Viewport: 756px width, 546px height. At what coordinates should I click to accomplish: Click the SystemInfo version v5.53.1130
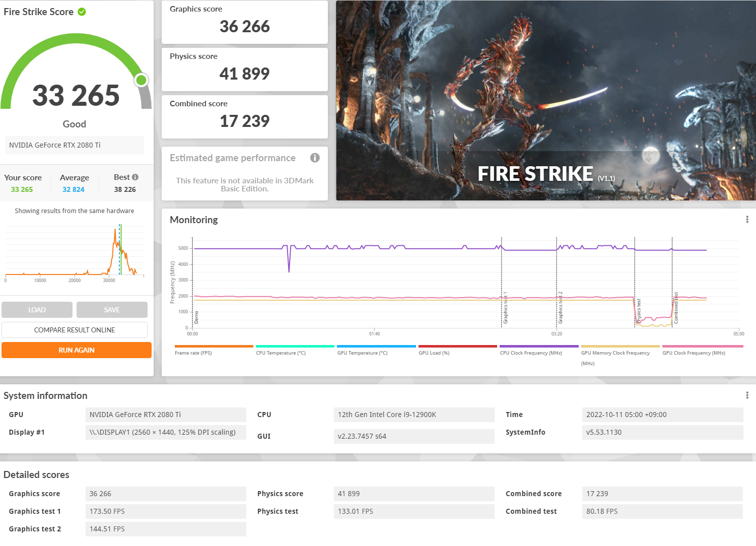point(662,432)
